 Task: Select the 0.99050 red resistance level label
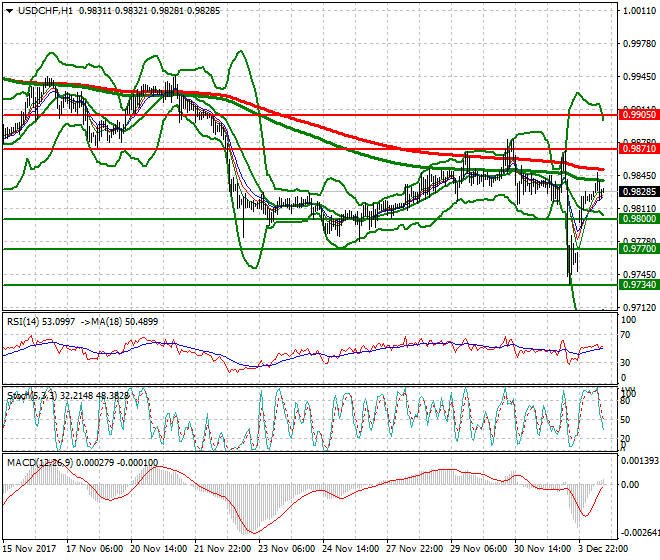click(x=639, y=115)
